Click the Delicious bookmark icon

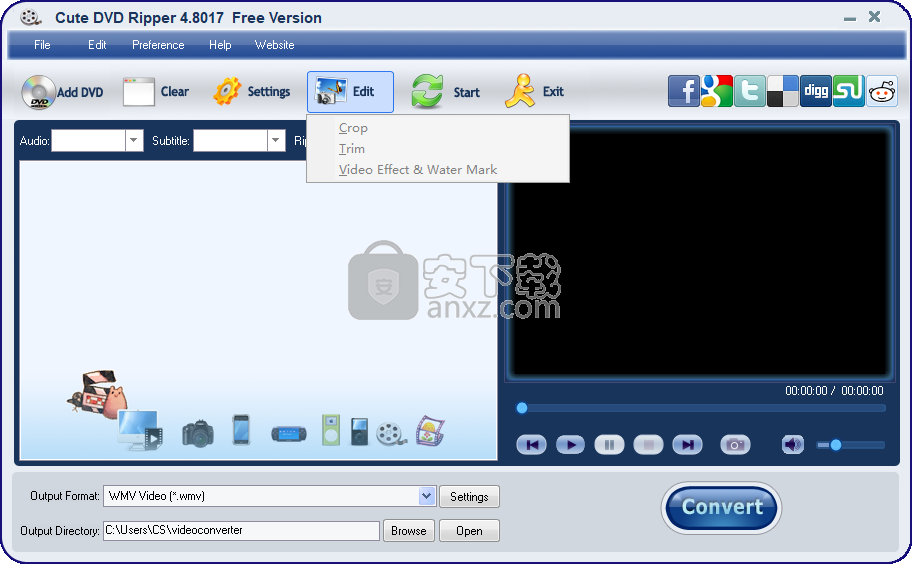(x=782, y=91)
